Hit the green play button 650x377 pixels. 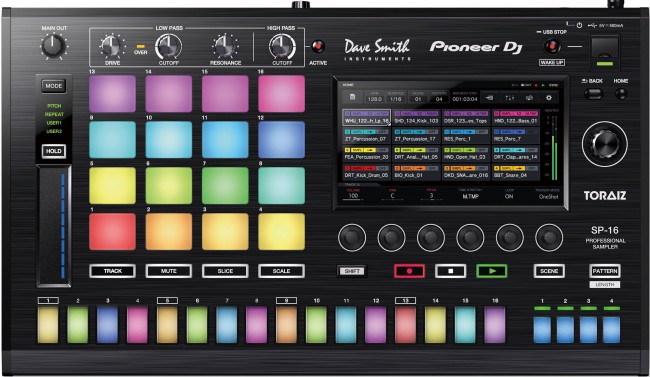tap(492, 271)
